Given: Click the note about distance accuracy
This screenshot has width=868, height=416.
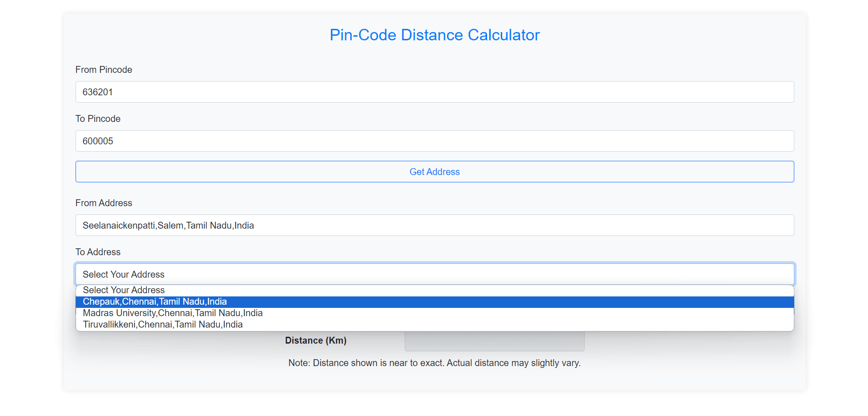Looking at the screenshot, I should click(434, 363).
